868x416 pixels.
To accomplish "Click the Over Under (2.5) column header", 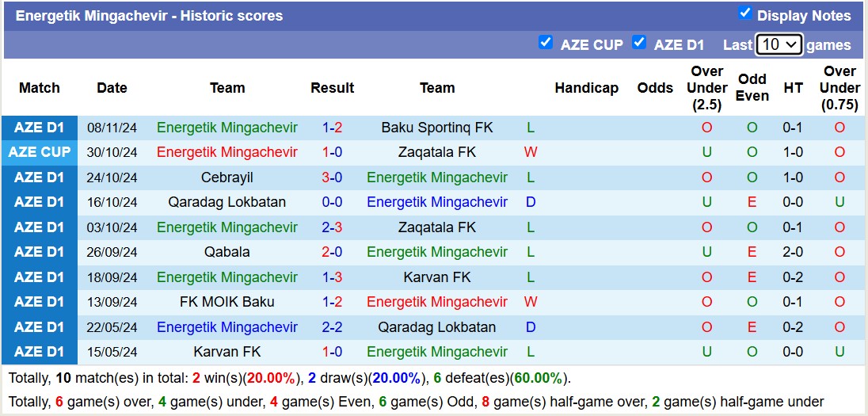I will point(706,88).
